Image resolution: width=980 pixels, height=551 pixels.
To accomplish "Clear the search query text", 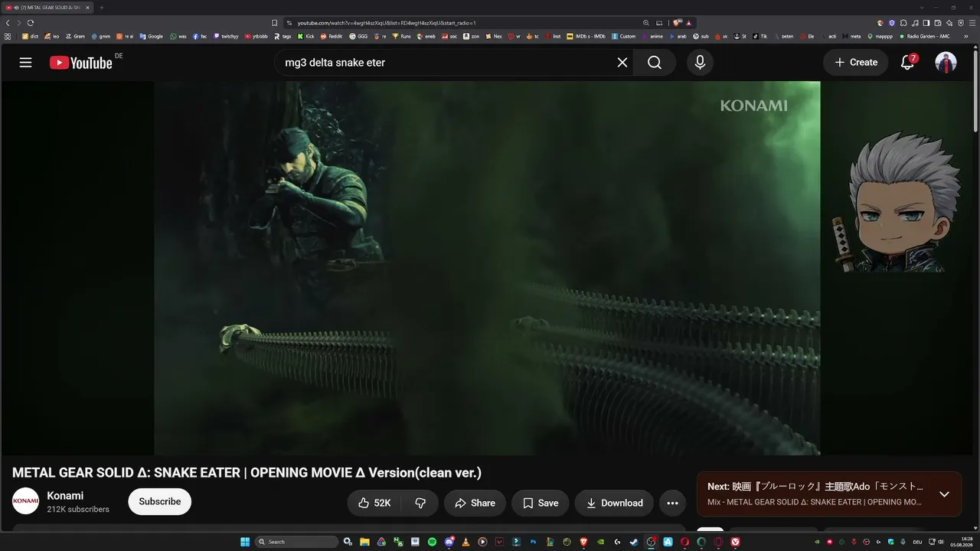I will [622, 63].
